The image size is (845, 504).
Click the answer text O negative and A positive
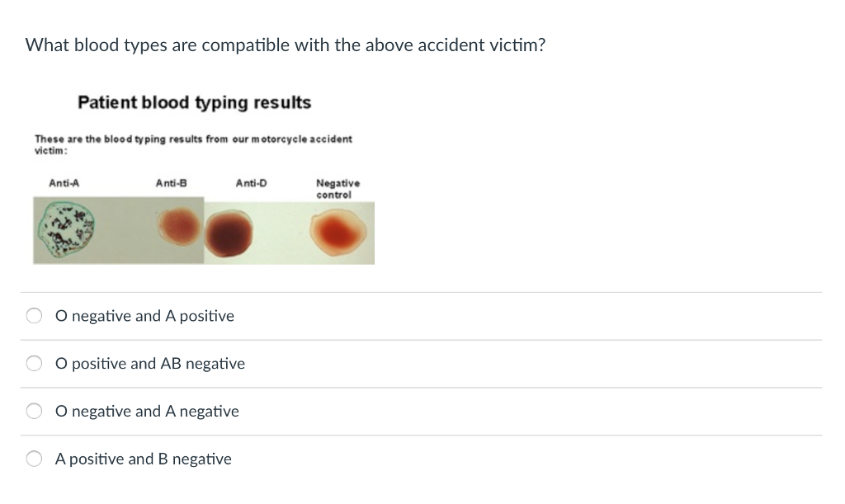(144, 315)
